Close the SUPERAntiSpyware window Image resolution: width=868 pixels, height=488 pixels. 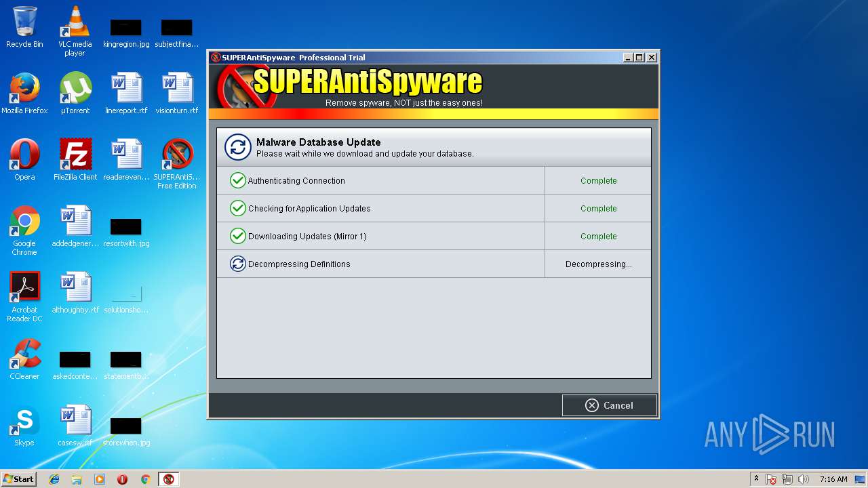coord(652,58)
